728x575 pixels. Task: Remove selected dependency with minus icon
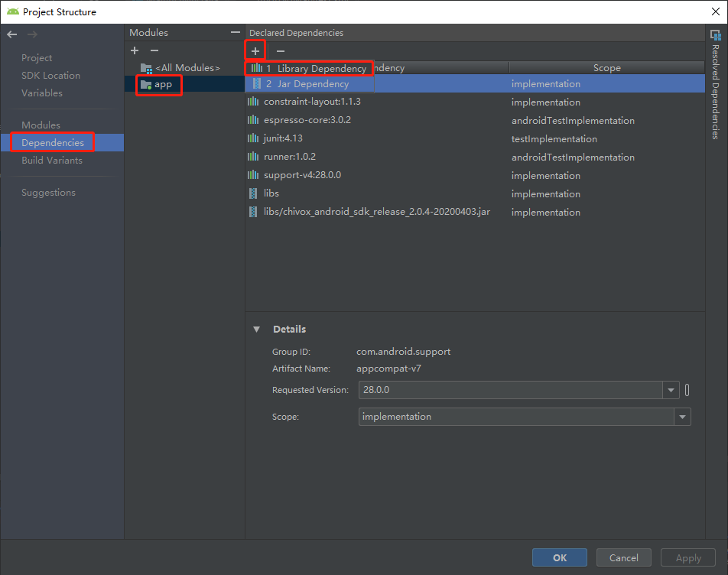[x=281, y=50]
